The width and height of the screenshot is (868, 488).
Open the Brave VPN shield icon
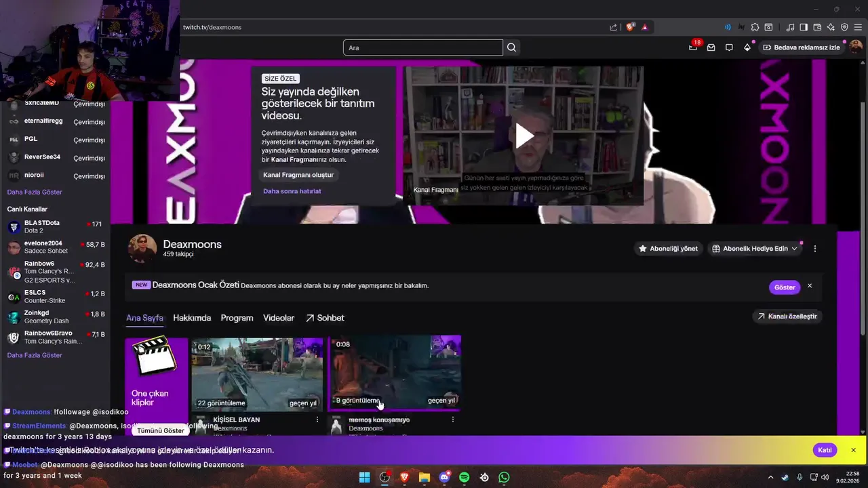(844, 27)
